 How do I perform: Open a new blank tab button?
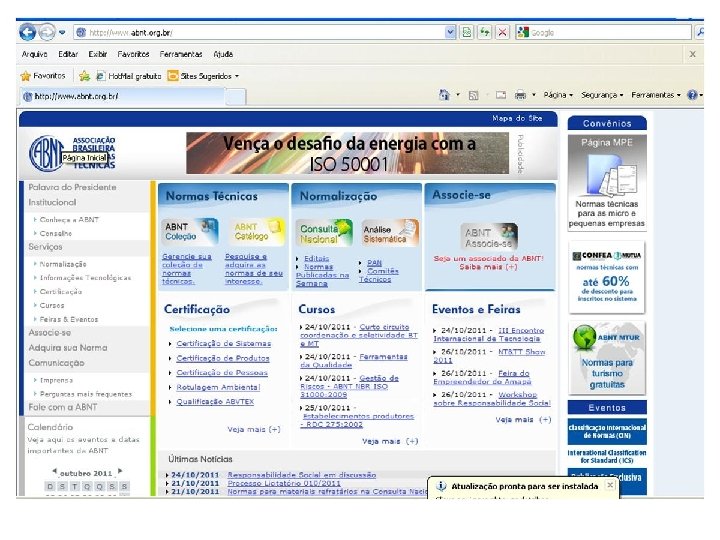(x=236, y=97)
